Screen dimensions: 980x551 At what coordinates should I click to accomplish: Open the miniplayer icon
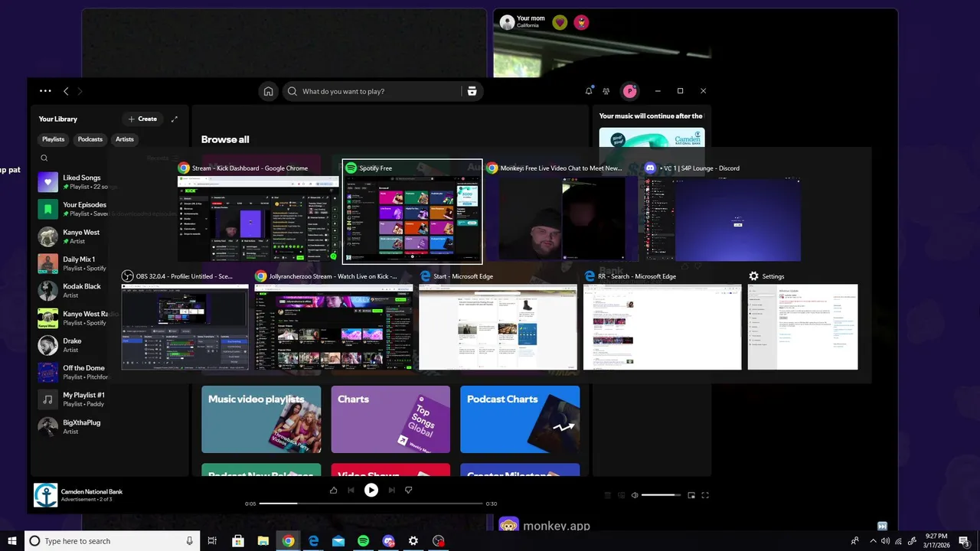[x=691, y=495]
